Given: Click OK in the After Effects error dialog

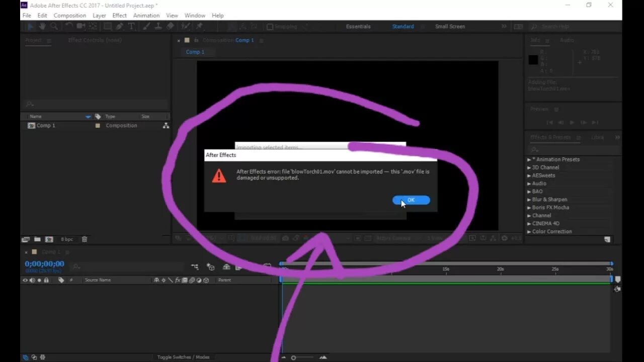Looking at the screenshot, I should coord(411,200).
